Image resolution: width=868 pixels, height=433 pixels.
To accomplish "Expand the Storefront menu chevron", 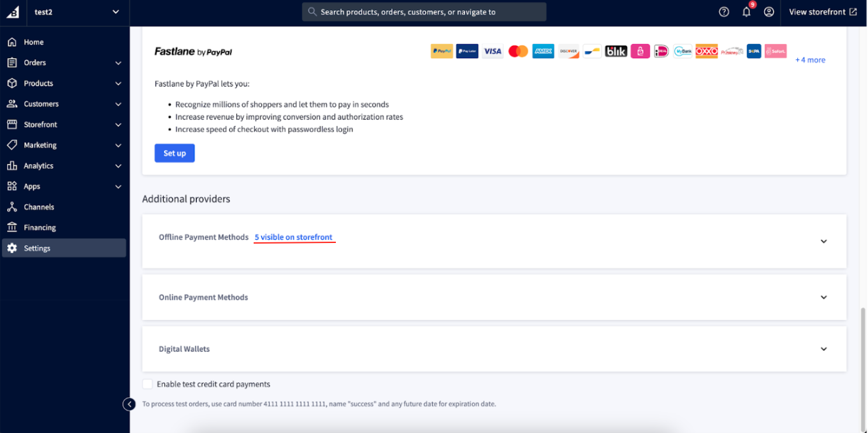I will pyautogui.click(x=118, y=125).
